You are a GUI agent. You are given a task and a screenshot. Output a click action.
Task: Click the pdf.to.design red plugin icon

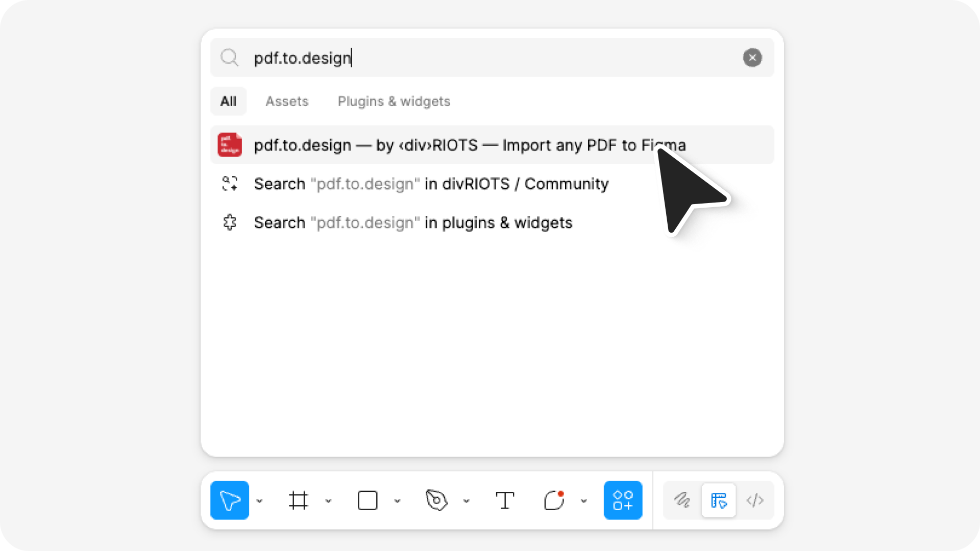click(230, 145)
